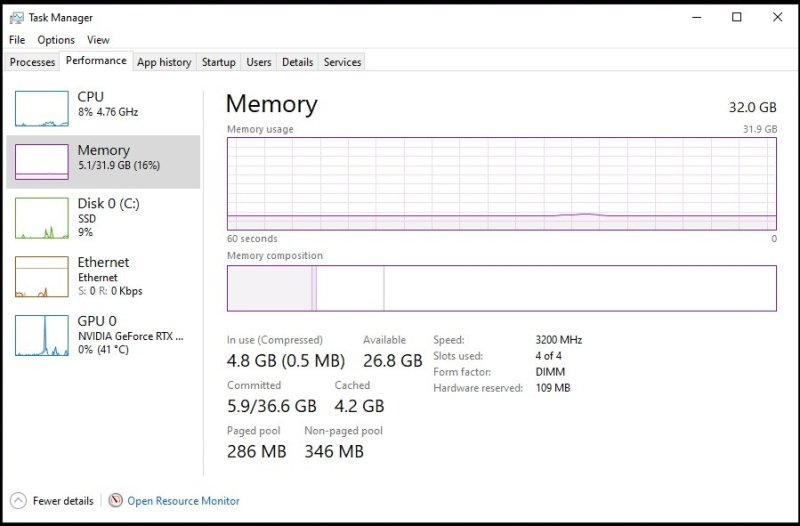Switch to the Processes tab
Screen dimensions: 800x526
pos(32,62)
